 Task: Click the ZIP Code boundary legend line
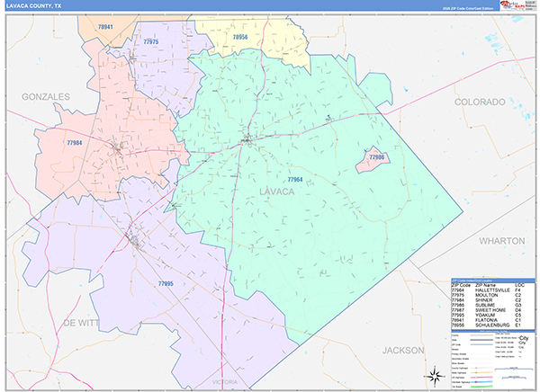[x=481, y=344]
